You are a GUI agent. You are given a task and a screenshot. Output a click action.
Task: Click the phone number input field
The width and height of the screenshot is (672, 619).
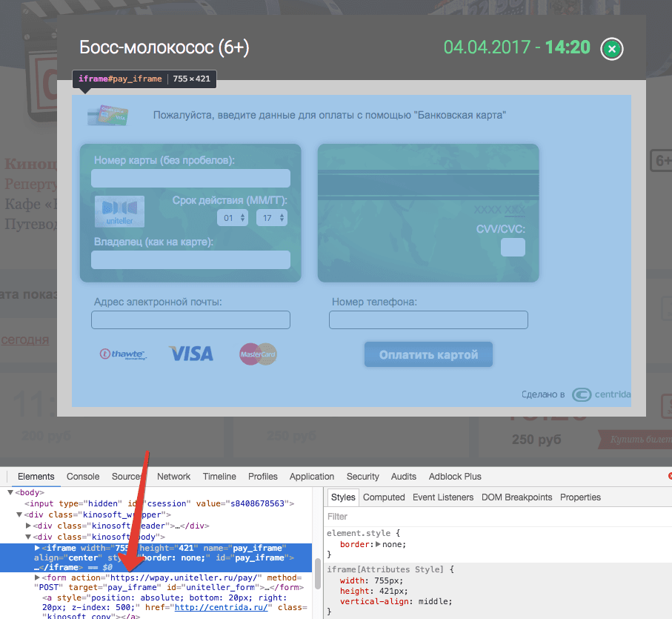[428, 320]
